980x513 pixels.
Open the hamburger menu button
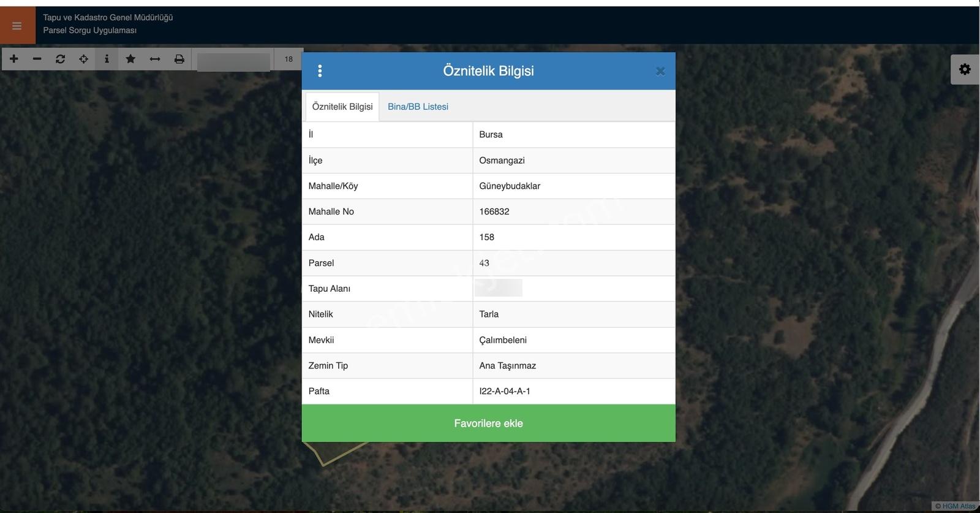pos(17,26)
